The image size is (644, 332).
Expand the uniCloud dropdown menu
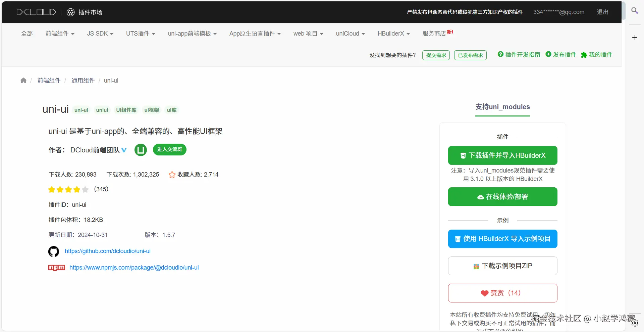pos(350,34)
